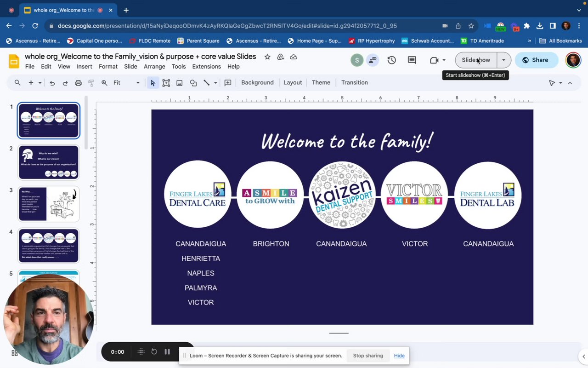Open the Fit zoom level dropdown
This screenshot has width=588, height=368.
127,83
